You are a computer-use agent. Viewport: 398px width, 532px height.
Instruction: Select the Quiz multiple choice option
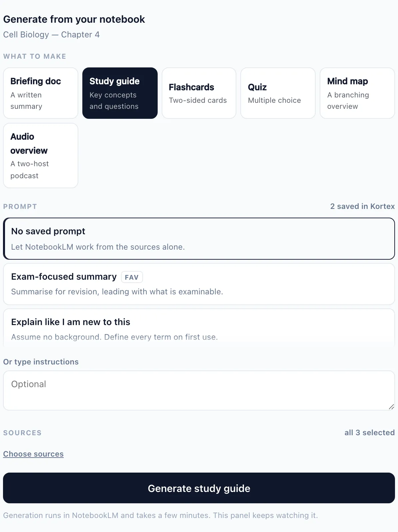[278, 93]
